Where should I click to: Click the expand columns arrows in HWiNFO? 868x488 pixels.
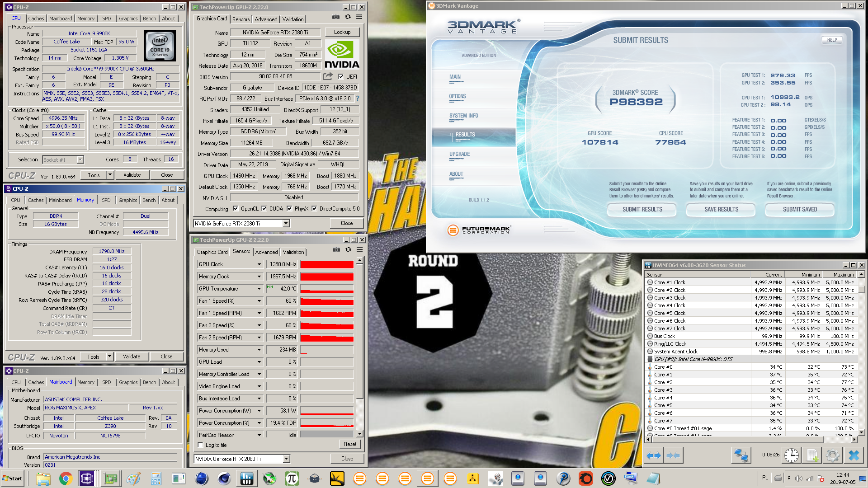[x=653, y=455]
